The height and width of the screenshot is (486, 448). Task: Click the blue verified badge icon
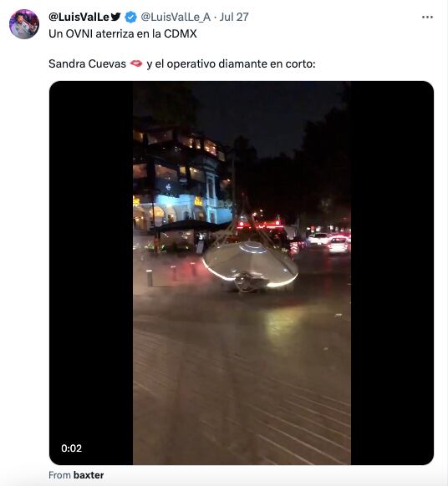[x=130, y=17]
